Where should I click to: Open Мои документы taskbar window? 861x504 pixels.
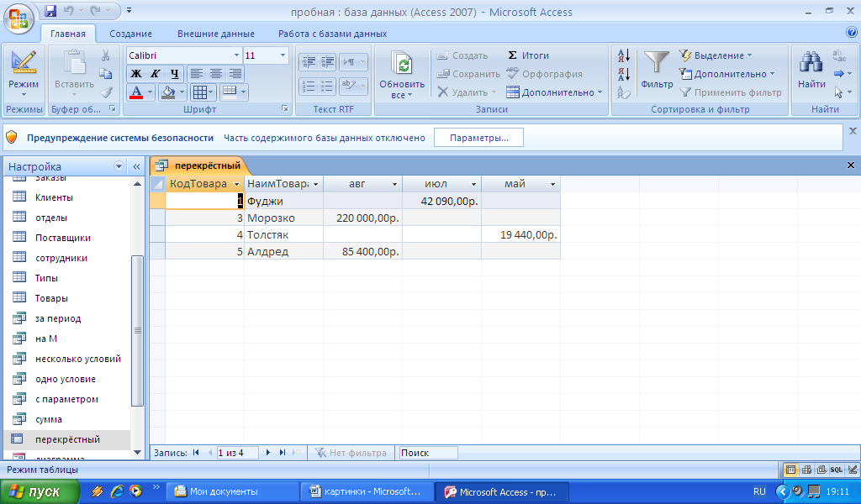point(231,491)
